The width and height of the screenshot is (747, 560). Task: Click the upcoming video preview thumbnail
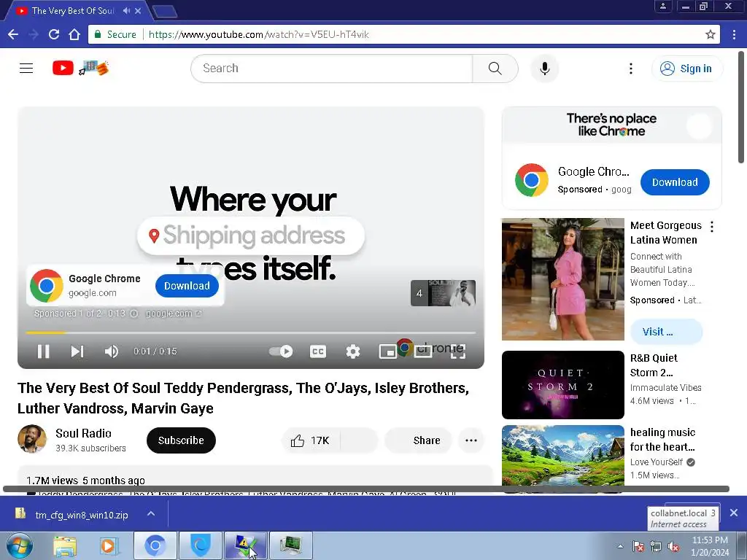443,293
